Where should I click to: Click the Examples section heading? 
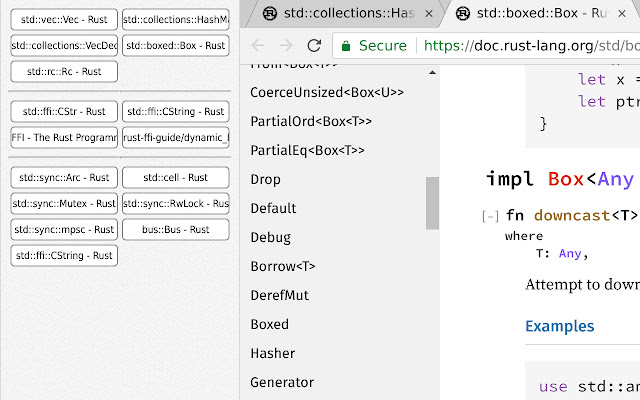[560, 326]
